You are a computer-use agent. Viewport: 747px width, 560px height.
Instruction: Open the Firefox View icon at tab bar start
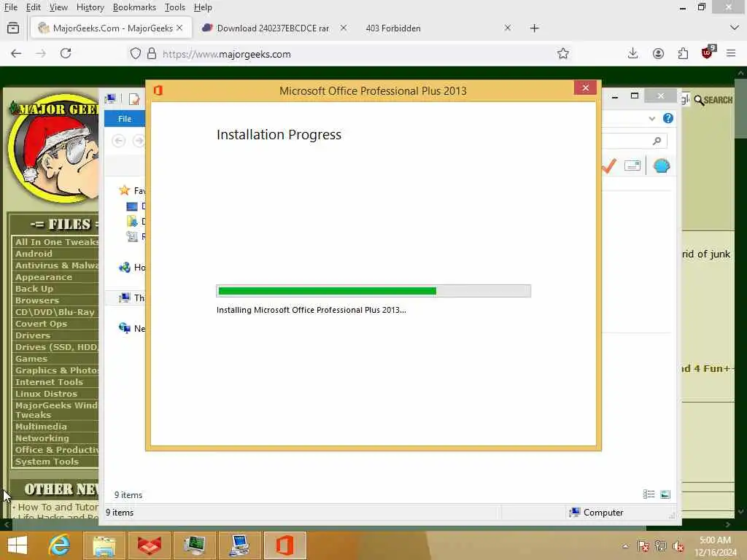(13, 28)
